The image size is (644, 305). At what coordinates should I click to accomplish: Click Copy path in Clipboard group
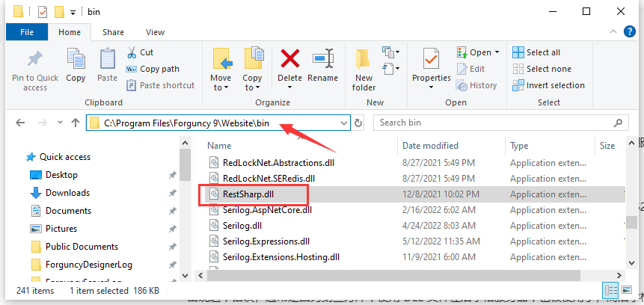(153, 69)
